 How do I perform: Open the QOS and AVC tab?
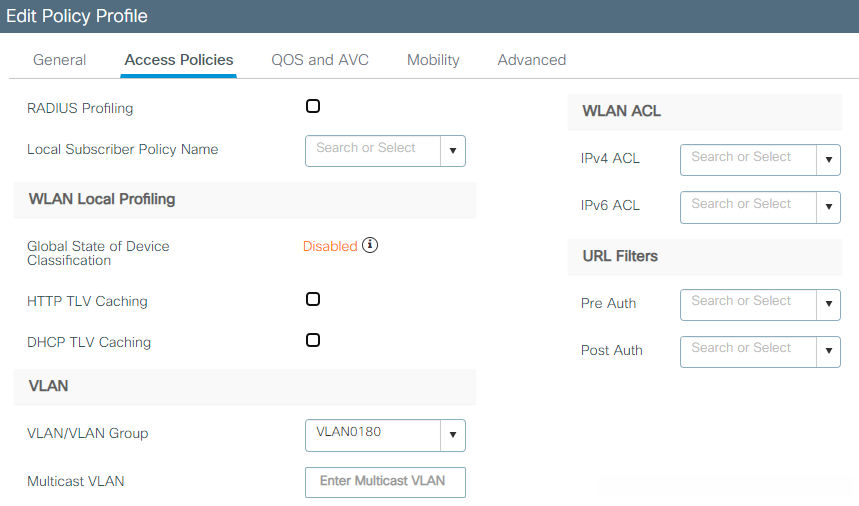(x=320, y=60)
